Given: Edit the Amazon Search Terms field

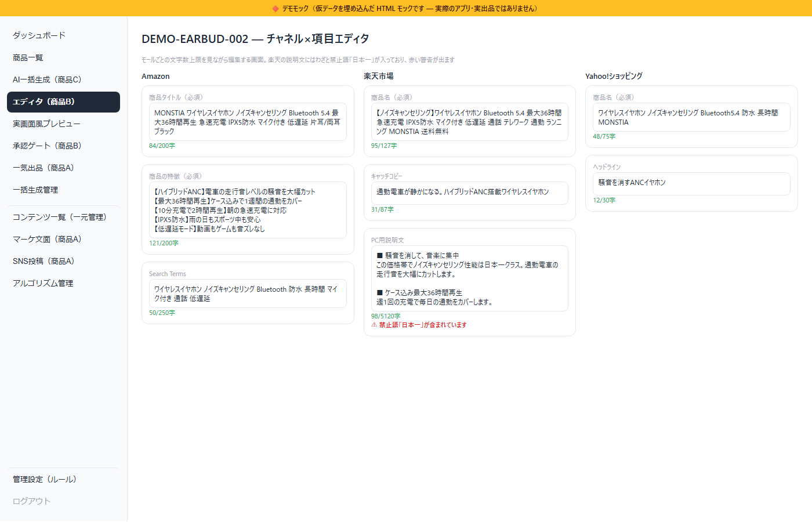Looking at the screenshot, I should pyautogui.click(x=248, y=293).
